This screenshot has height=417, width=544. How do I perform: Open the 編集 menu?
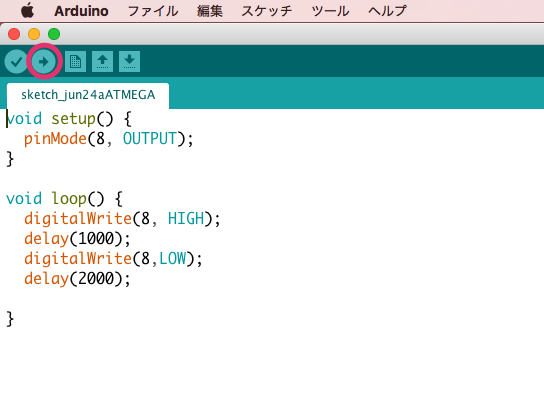[x=210, y=11]
